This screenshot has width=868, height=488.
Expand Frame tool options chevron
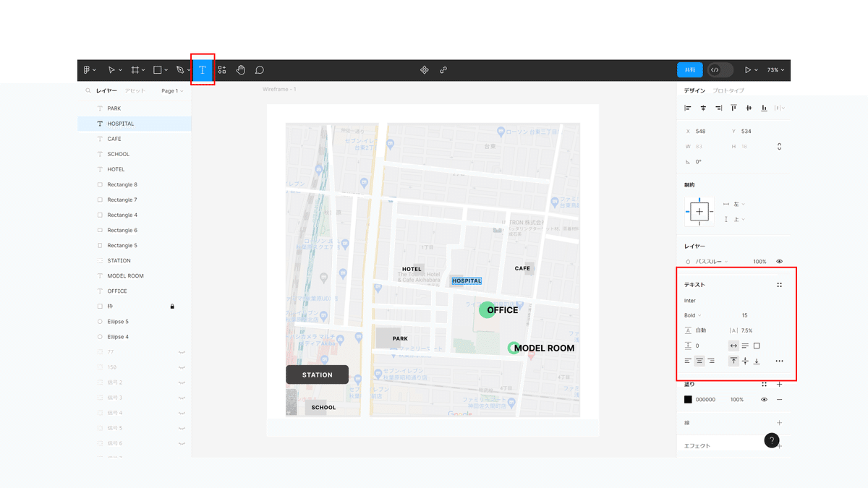143,70
